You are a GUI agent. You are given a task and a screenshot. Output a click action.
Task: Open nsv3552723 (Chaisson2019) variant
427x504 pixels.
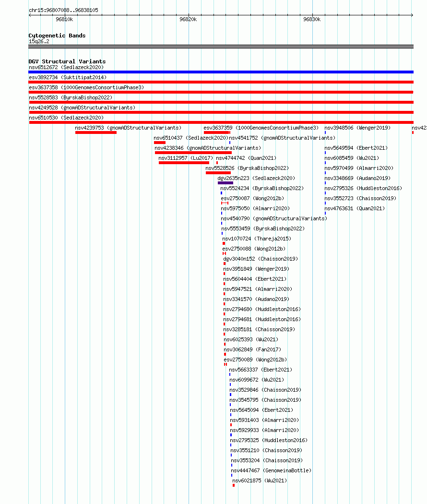point(360,199)
